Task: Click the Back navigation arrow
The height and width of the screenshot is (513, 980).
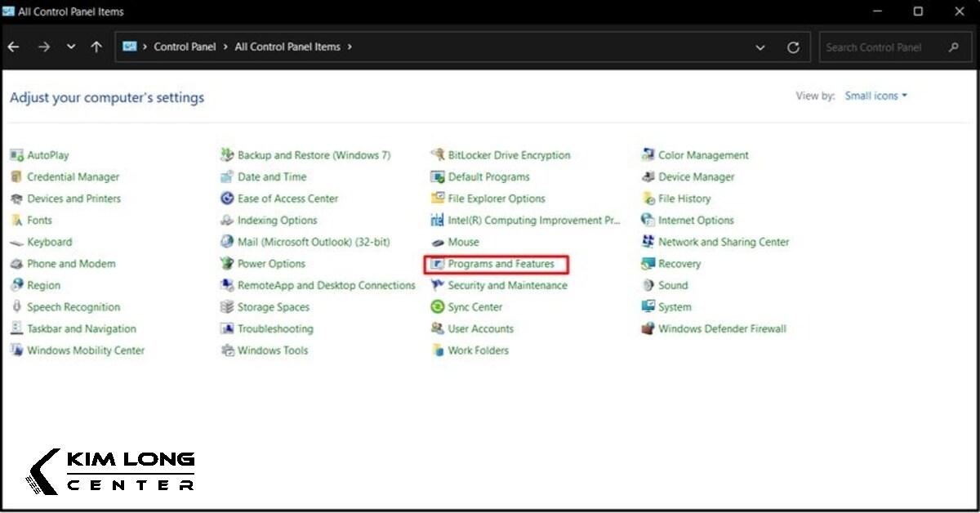Action: [x=14, y=47]
